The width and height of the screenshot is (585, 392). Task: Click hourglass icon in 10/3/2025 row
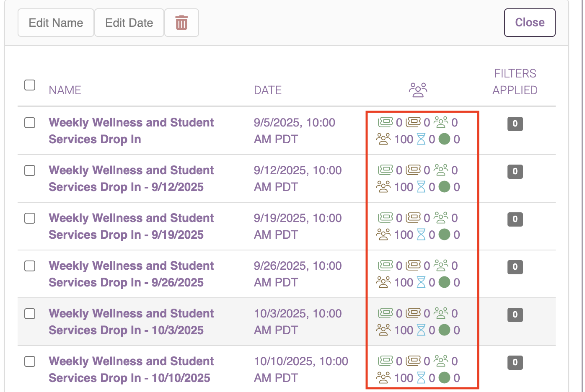click(421, 330)
